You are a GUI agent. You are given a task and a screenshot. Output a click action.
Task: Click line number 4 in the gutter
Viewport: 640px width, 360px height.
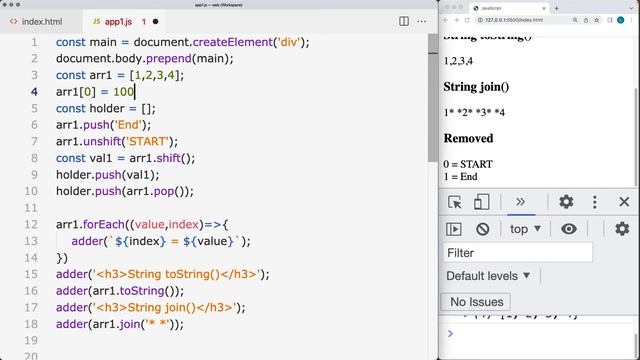pyautogui.click(x=34, y=92)
